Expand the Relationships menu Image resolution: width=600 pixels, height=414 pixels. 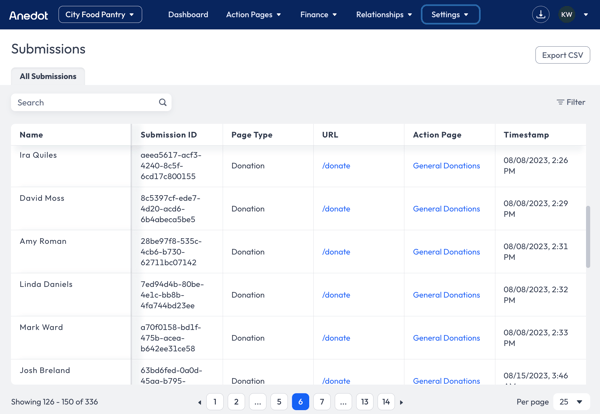click(384, 15)
